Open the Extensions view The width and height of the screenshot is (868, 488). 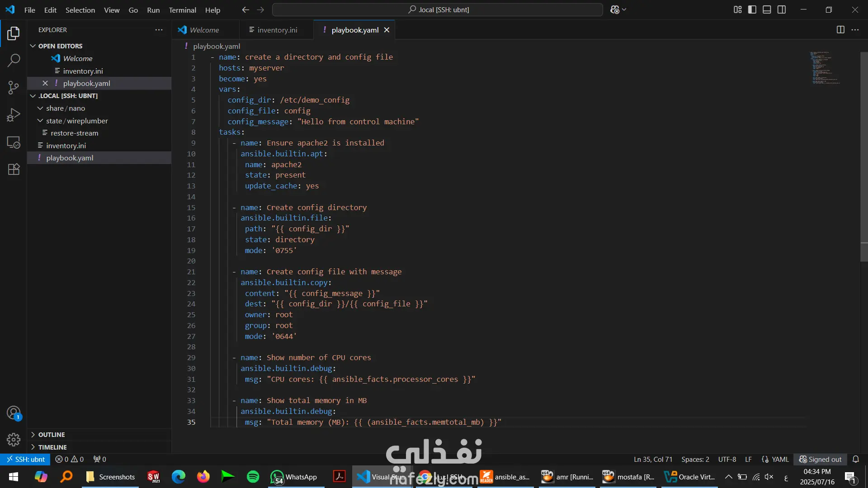tap(14, 169)
